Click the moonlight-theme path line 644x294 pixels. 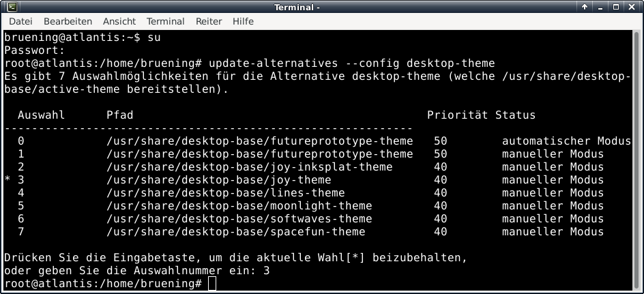[239, 206]
